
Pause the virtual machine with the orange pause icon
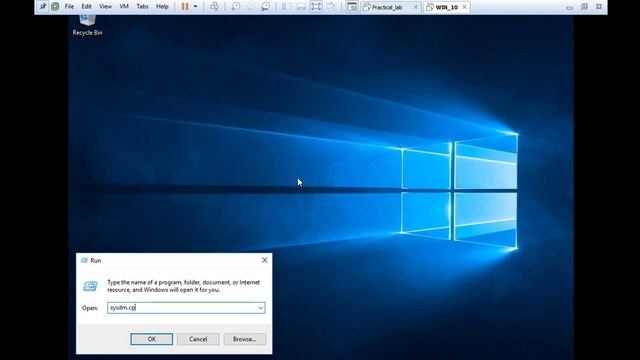pos(185,7)
